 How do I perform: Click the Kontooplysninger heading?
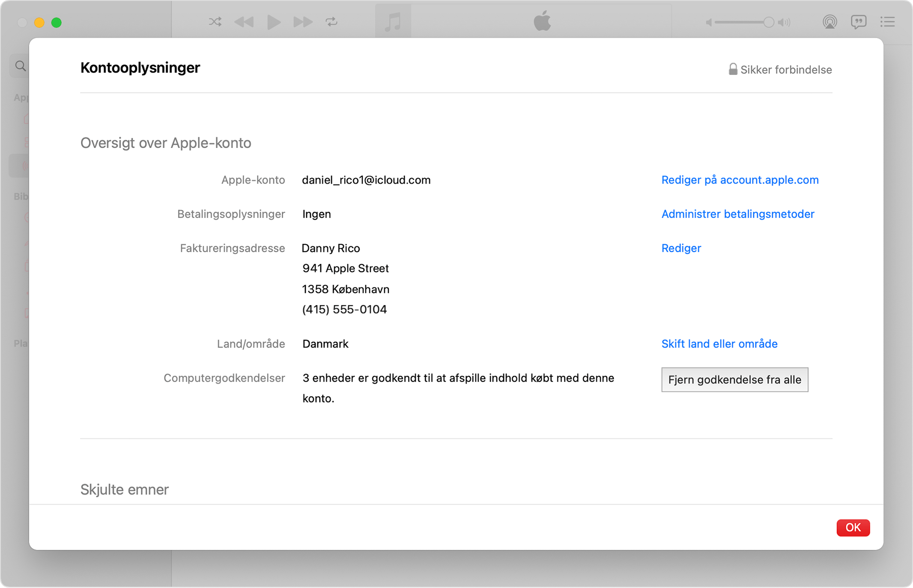pyautogui.click(x=140, y=68)
